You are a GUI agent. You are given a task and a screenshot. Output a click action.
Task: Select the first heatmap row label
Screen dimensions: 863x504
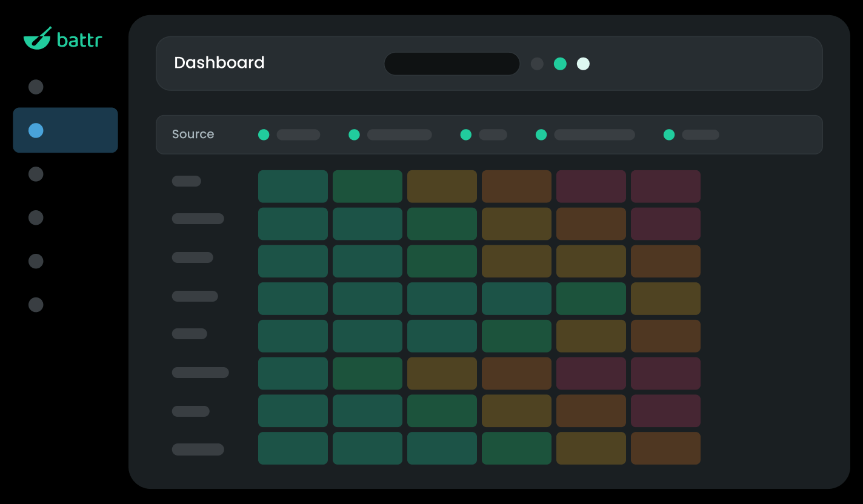[187, 181]
